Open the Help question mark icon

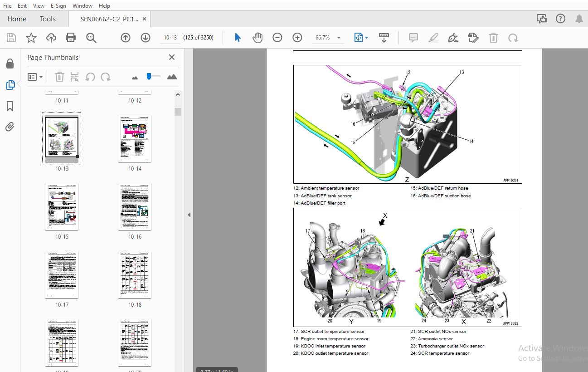(561, 19)
